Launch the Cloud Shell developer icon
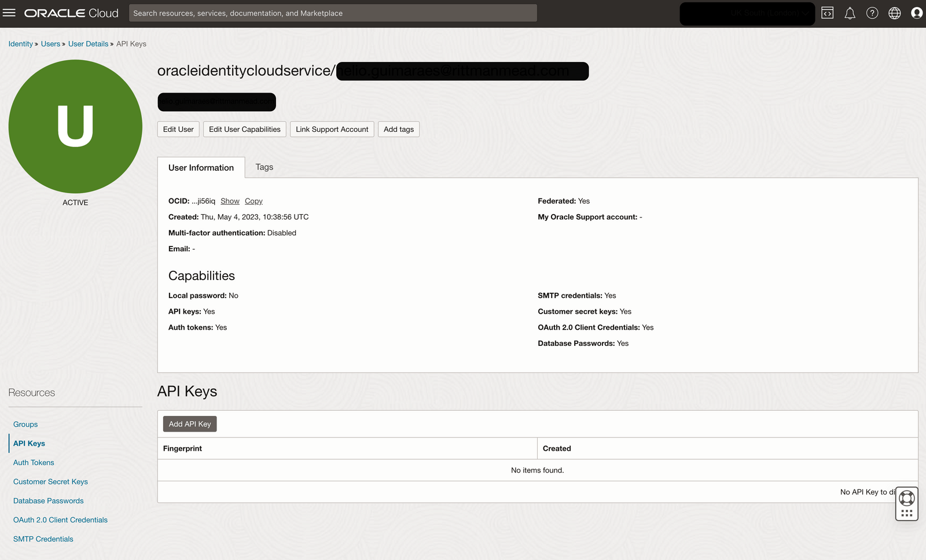 click(x=826, y=13)
